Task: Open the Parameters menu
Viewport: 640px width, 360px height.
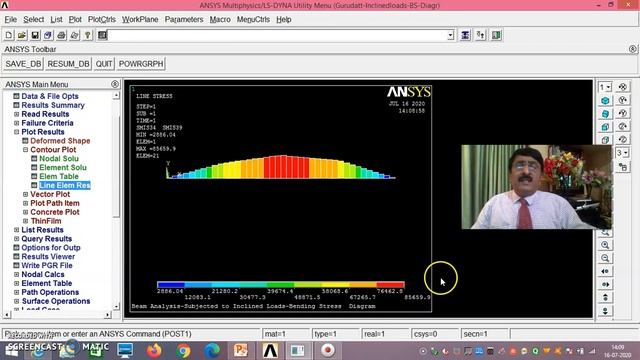Action: tap(184, 19)
